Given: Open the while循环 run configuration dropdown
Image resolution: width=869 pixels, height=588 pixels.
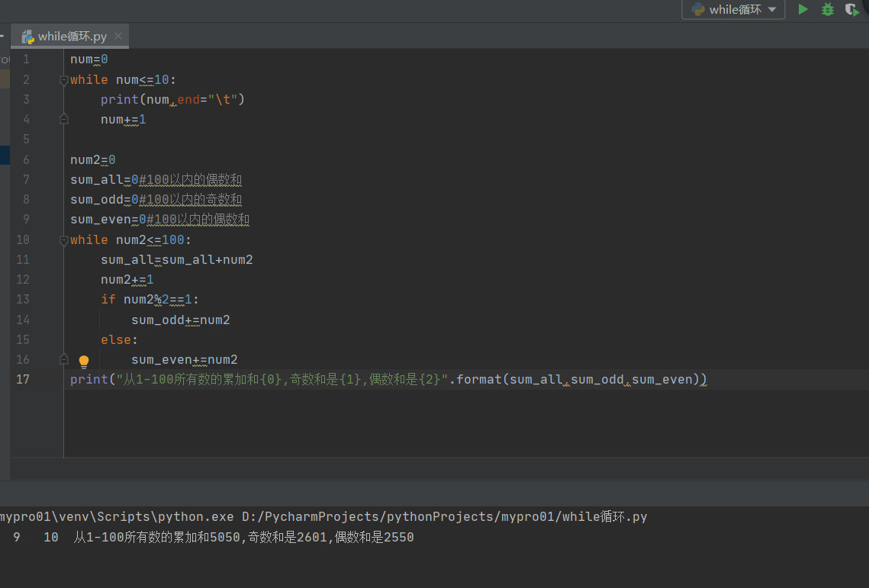Looking at the screenshot, I should tap(733, 9).
